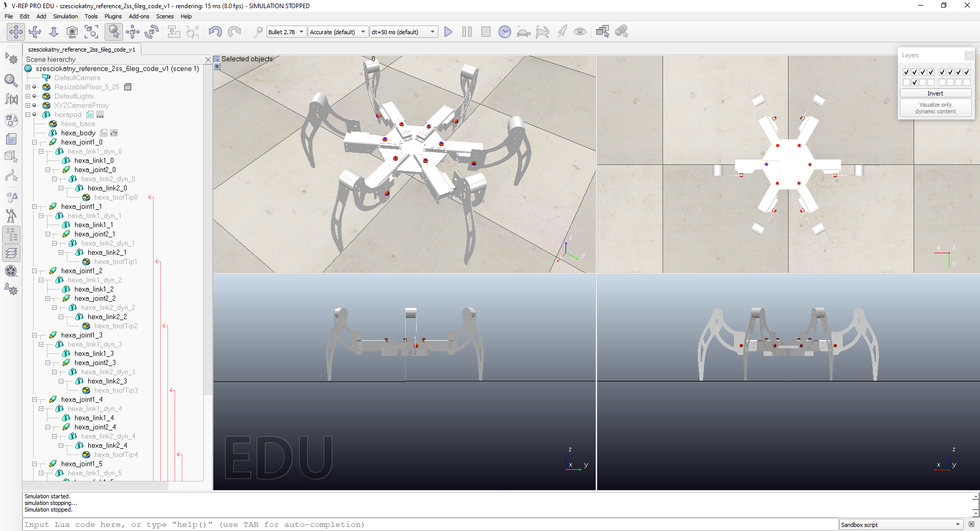
Task: Open scene object properties magnifier icon
Action: pyautogui.click(x=11, y=80)
